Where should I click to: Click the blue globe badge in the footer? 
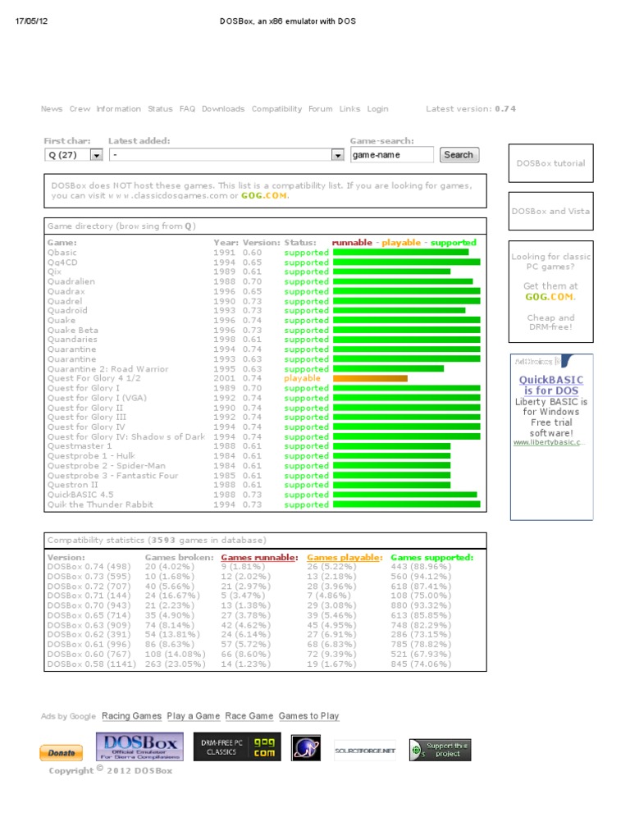coord(306,748)
